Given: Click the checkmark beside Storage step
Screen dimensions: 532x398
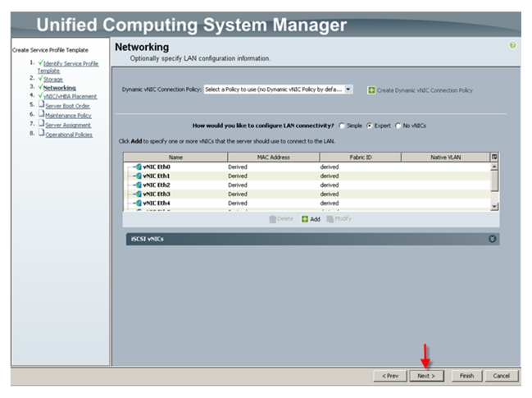Looking at the screenshot, I should [x=40, y=78].
